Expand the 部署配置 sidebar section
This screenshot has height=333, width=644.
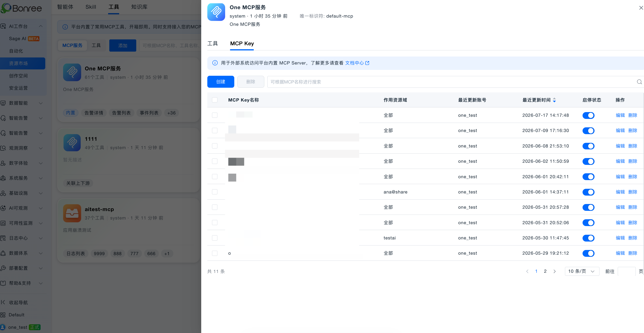click(41, 268)
